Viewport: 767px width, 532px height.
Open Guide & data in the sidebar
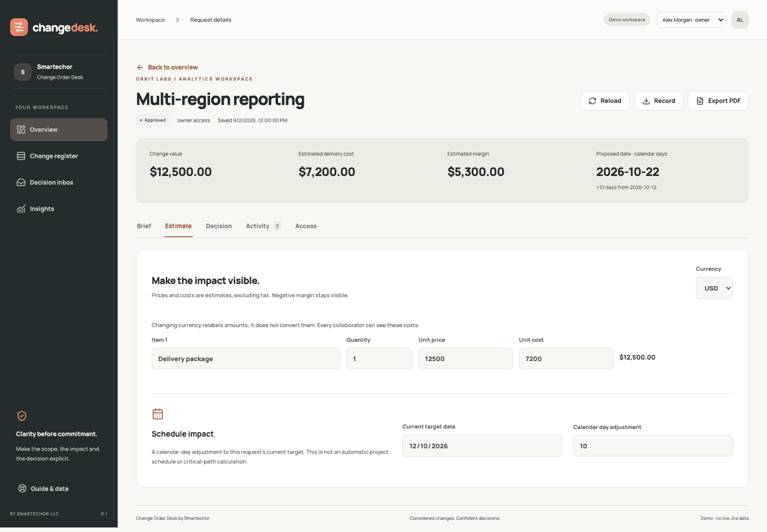pyautogui.click(x=59, y=489)
